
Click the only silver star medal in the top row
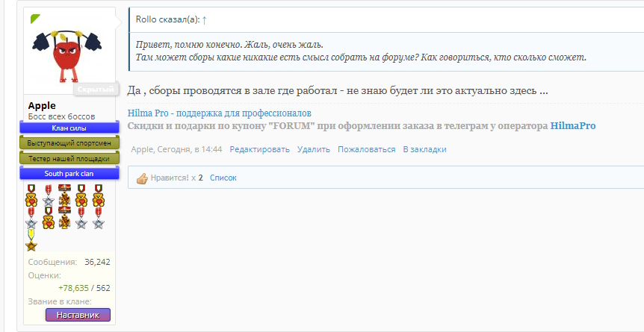(x=49, y=195)
